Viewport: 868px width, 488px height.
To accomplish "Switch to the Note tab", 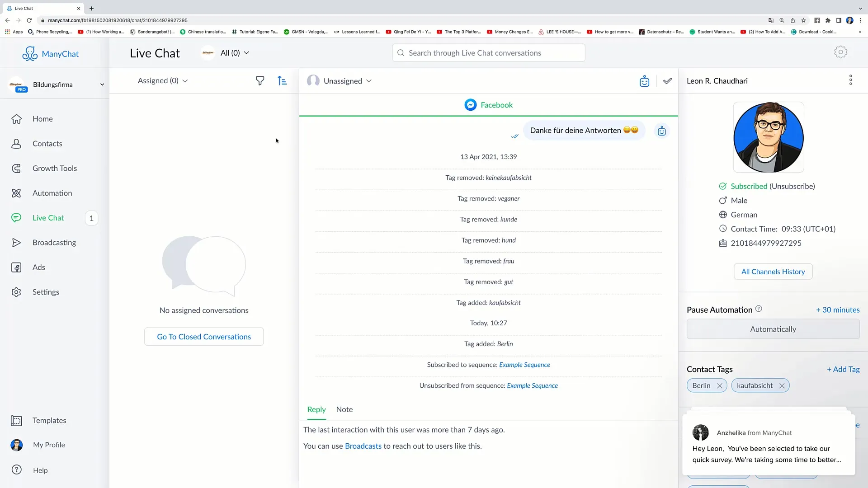I will (x=344, y=409).
